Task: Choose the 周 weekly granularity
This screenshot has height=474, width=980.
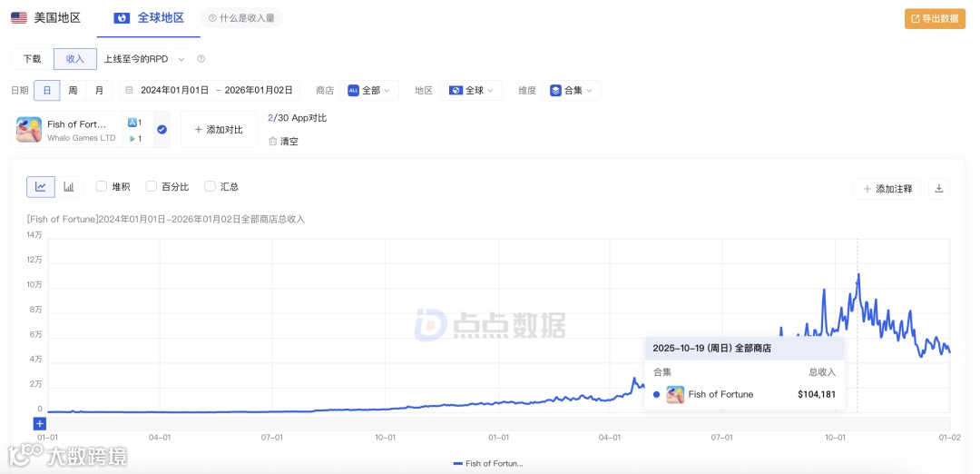Action: pos(73,90)
